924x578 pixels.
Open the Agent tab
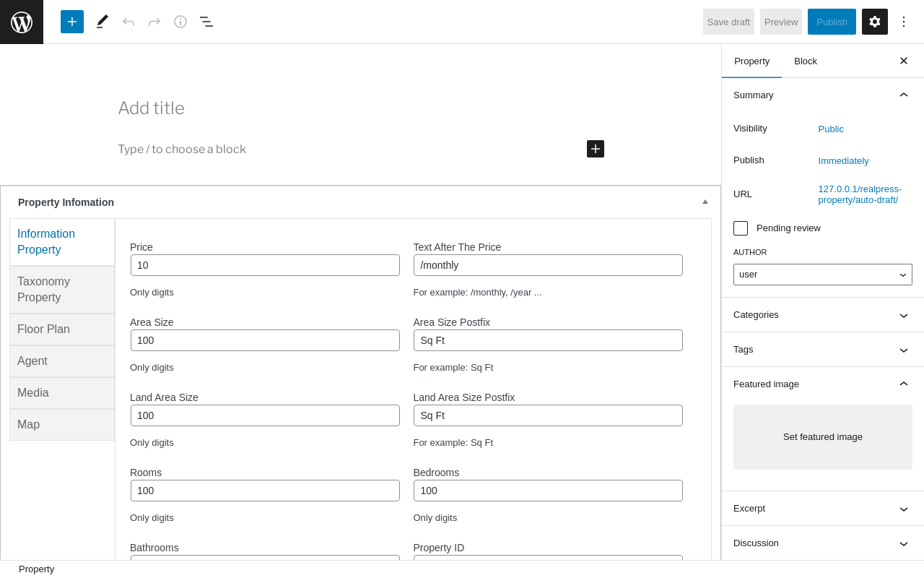click(x=62, y=361)
